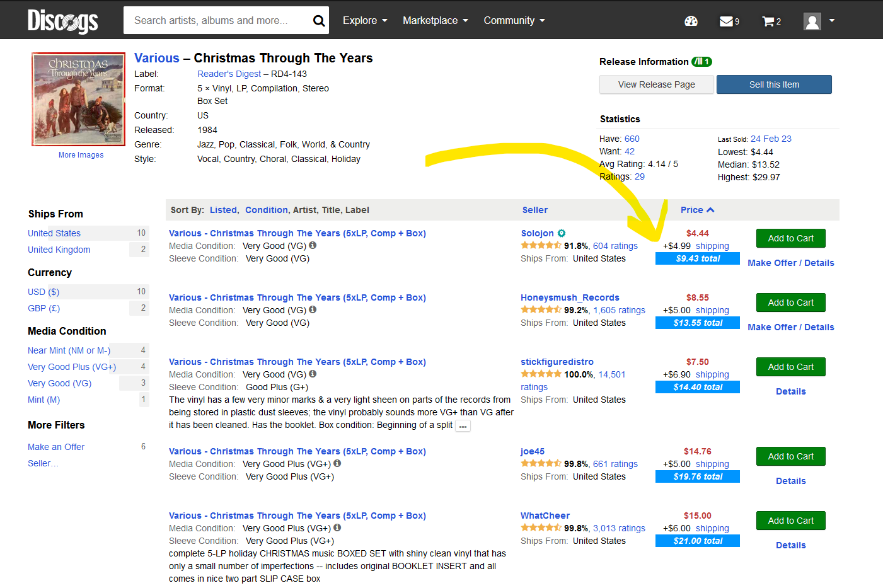883x588 pixels.
Task: Open the Various artist link in title
Action: point(156,58)
